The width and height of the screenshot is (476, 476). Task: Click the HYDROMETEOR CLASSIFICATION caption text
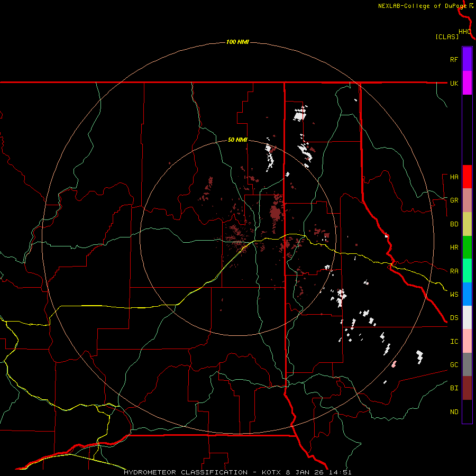pos(186,472)
